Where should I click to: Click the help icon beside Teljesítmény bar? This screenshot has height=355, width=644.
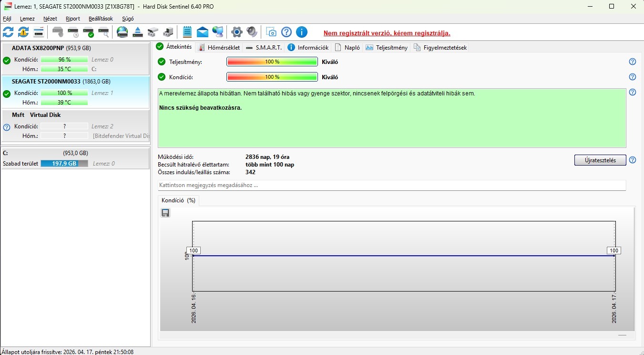click(633, 62)
